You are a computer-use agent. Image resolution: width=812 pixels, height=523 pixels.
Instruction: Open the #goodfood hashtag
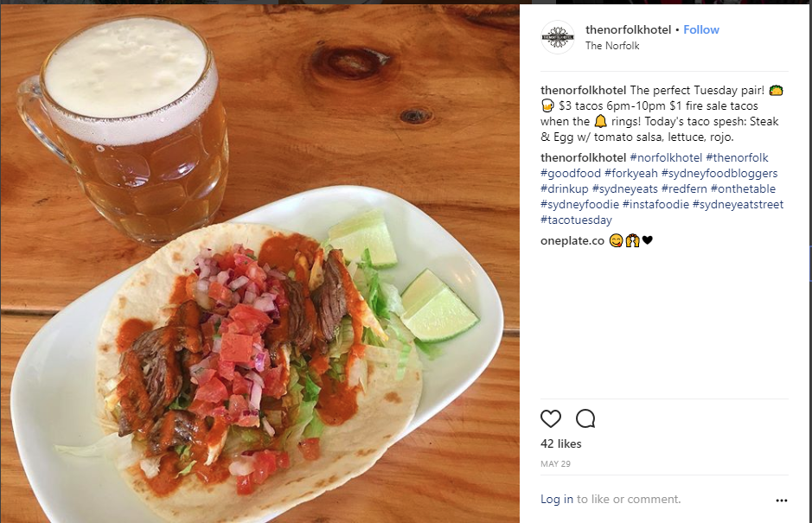pyautogui.click(x=571, y=174)
